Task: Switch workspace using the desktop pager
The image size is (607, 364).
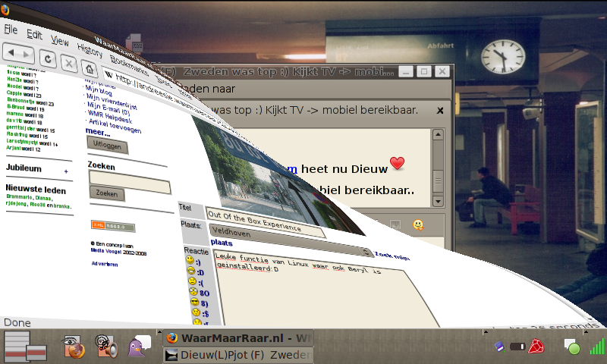Action: [25, 347]
